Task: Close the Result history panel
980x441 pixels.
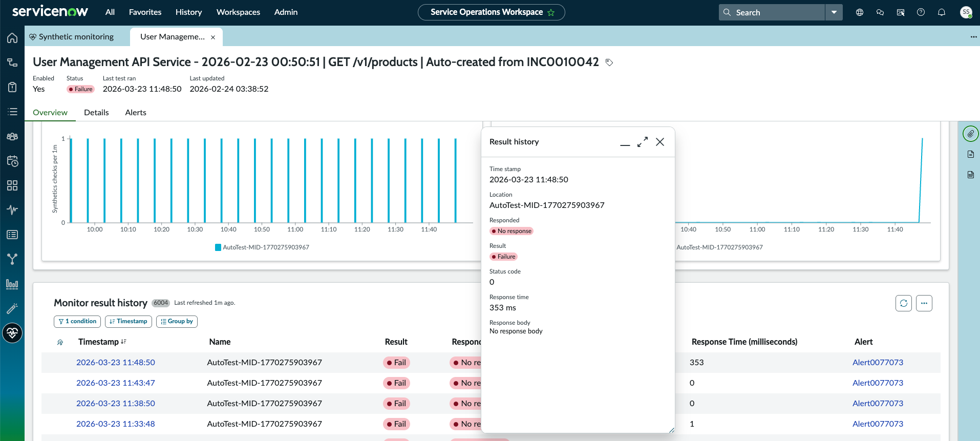Action: click(x=660, y=142)
